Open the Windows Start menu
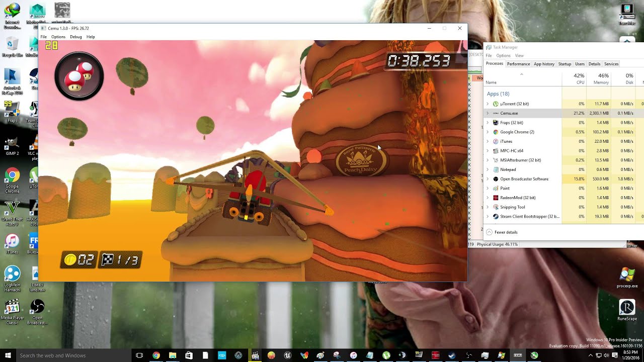 (8, 355)
